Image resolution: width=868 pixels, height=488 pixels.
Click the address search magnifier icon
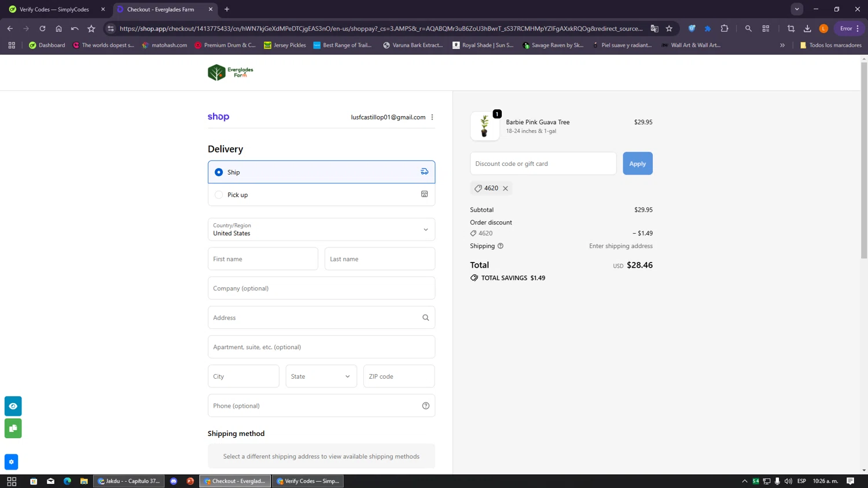coord(425,317)
